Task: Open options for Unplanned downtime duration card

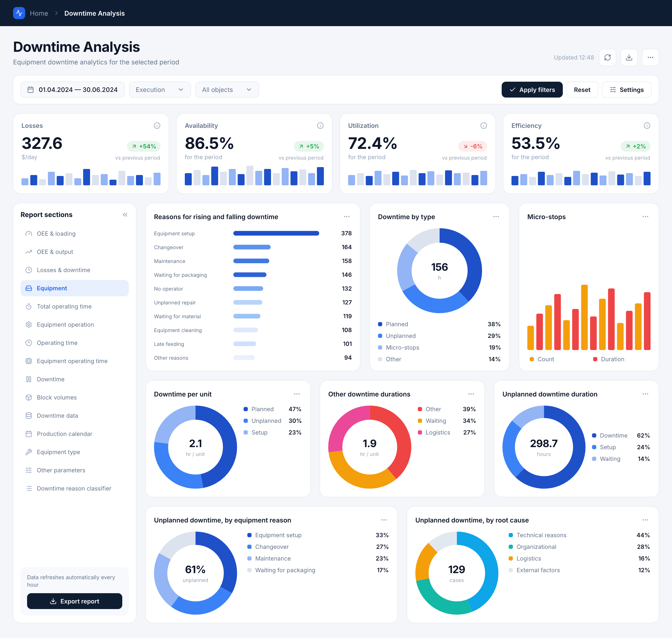Action: 645,394
